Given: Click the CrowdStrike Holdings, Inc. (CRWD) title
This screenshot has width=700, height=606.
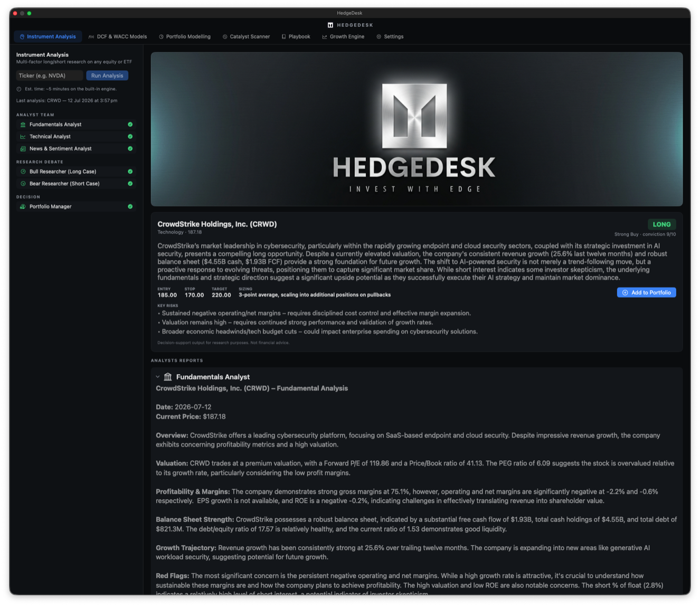Looking at the screenshot, I should [x=217, y=224].
